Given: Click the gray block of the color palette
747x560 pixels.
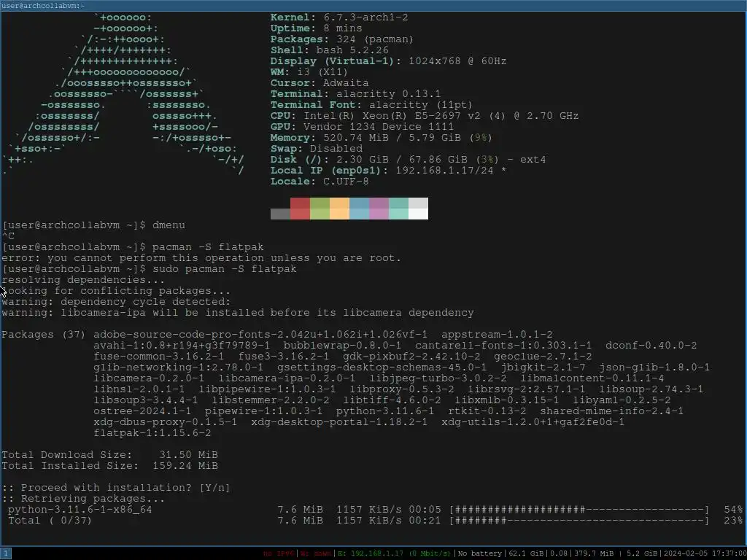Looking at the screenshot, I should pyautogui.click(x=280, y=214).
